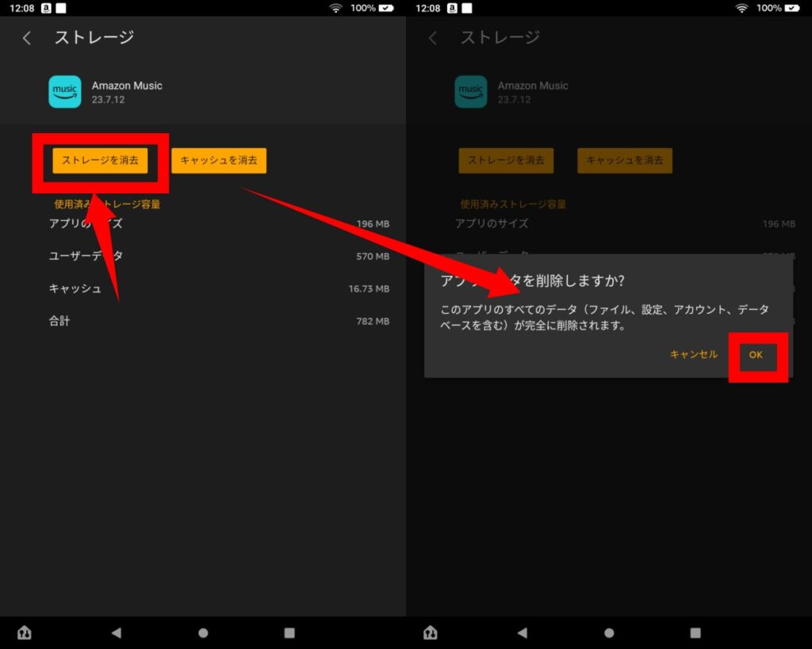The height and width of the screenshot is (649, 812).
Task: Select the 合計 782 MB row
Action: click(219, 321)
